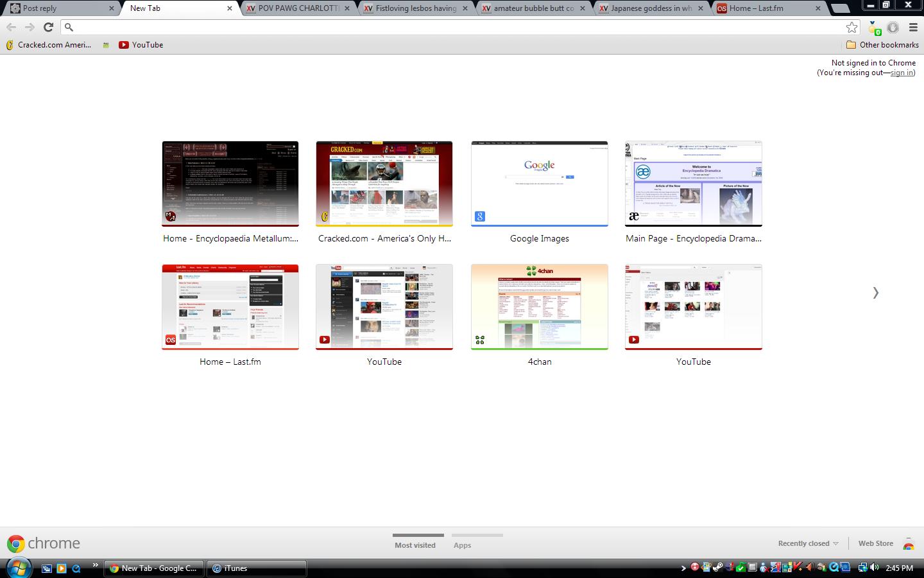Image resolution: width=924 pixels, height=578 pixels.
Task: Open the medal extension with green badge
Action: [874, 28]
